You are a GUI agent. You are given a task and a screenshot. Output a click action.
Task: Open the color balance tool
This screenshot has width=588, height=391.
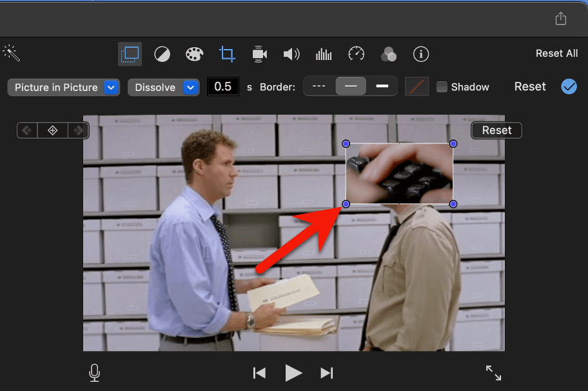click(x=162, y=54)
